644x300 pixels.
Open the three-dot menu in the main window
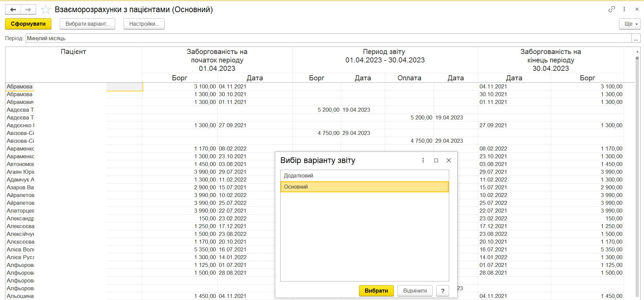click(x=624, y=9)
